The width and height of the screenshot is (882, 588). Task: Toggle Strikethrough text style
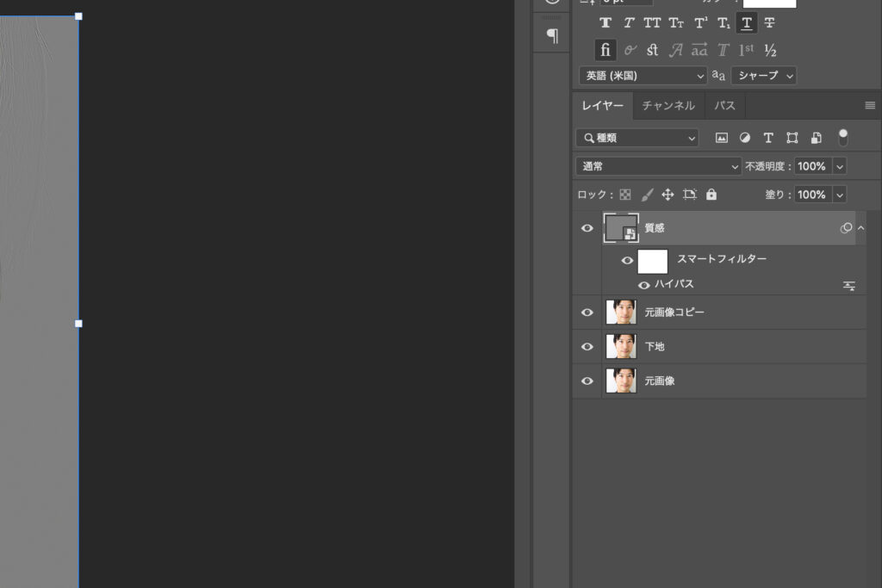point(769,23)
